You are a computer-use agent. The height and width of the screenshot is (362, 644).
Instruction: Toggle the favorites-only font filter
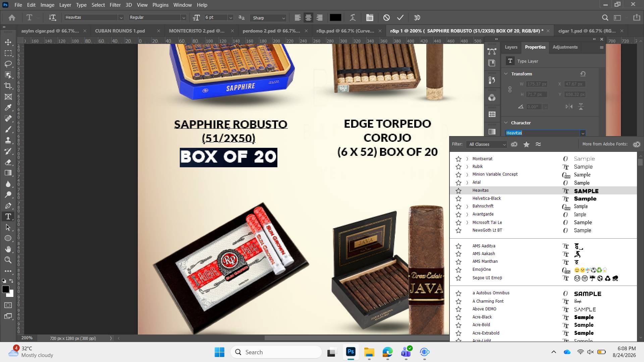pyautogui.click(x=527, y=144)
